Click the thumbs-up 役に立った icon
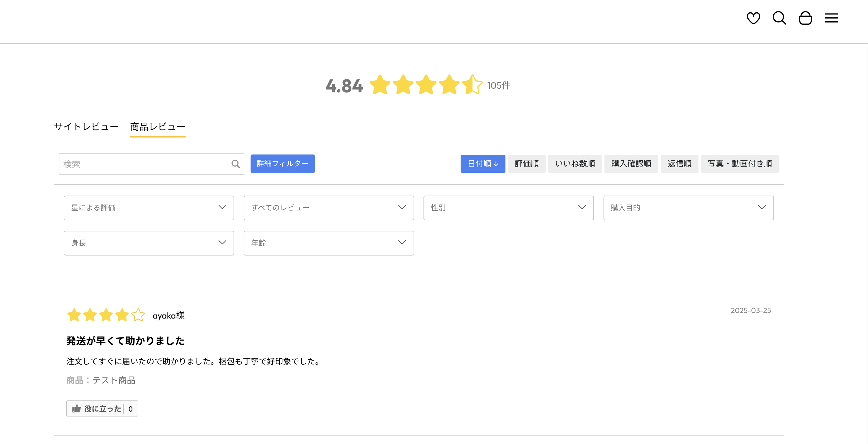This screenshot has width=868, height=444. (x=76, y=409)
